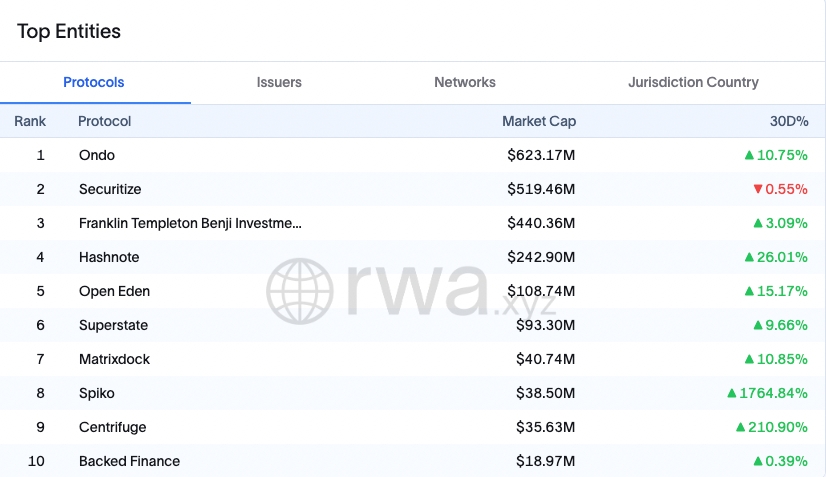Image resolution: width=826 pixels, height=477 pixels.
Task: Click the $18.97M market cap value
Action: [545, 461]
